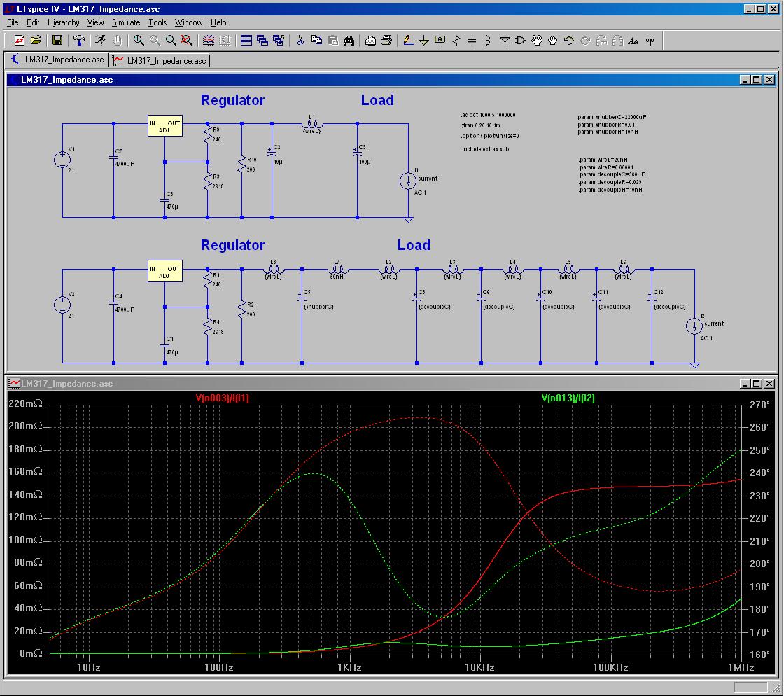Click the 4700µF value of capacitor C7
Screen dimensions: 784x696
coord(125,164)
